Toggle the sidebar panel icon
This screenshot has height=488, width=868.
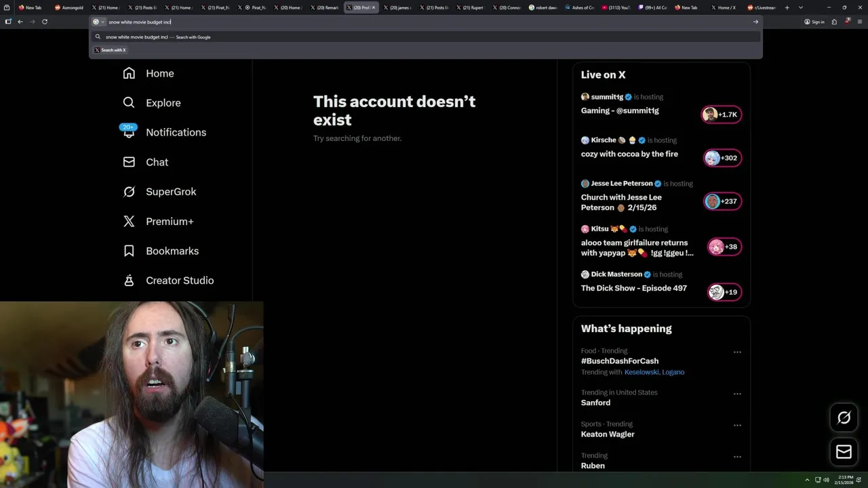point(8,22)
